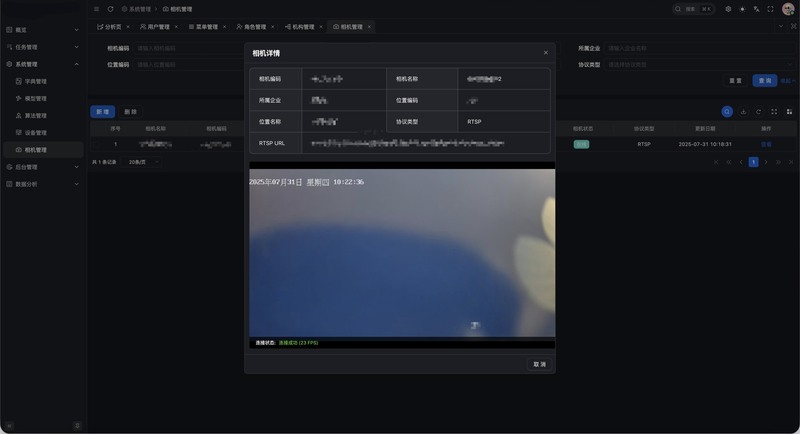The width and height of the screenshot is (800, 434).
Task: Click the 搜索 box in top bar
Action: coord(694,9)
